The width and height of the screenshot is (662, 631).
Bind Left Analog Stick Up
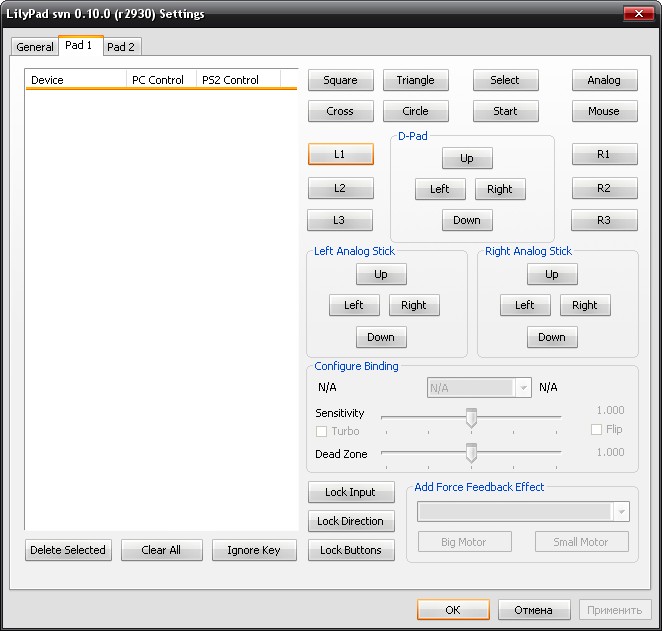(381, 274)
